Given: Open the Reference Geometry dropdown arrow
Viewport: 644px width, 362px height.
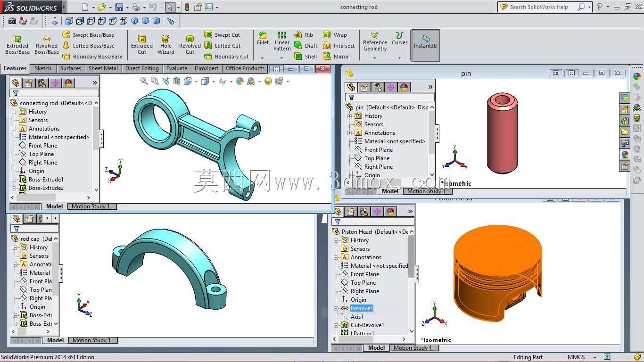Looking at the screenshot, I should pos(375,58).
